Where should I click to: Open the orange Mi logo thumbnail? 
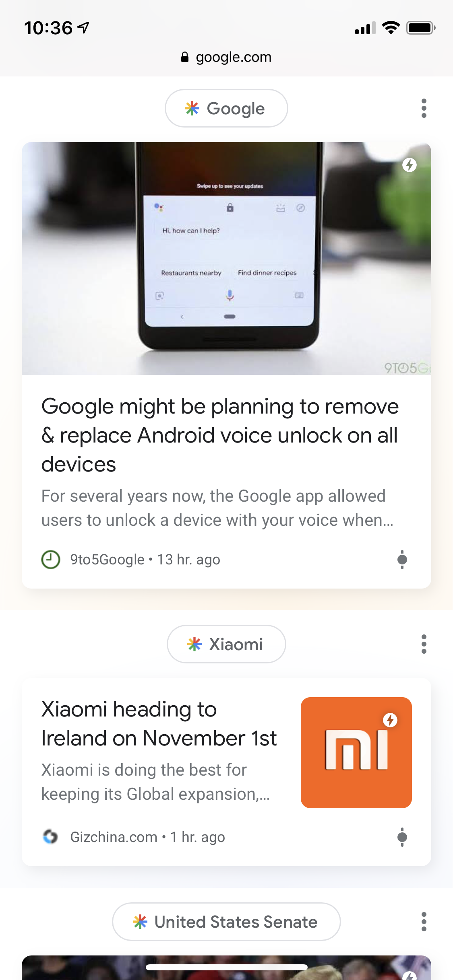coord(356,753)
